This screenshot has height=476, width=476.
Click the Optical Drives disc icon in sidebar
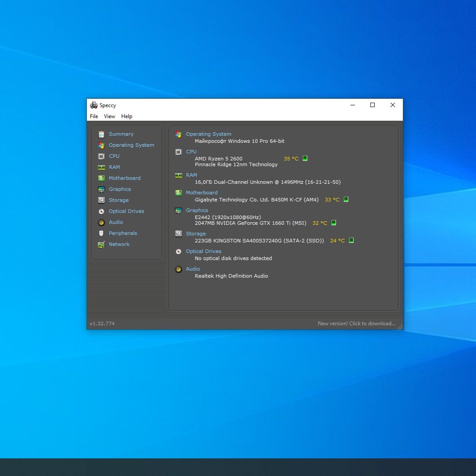tap(101, 211)
